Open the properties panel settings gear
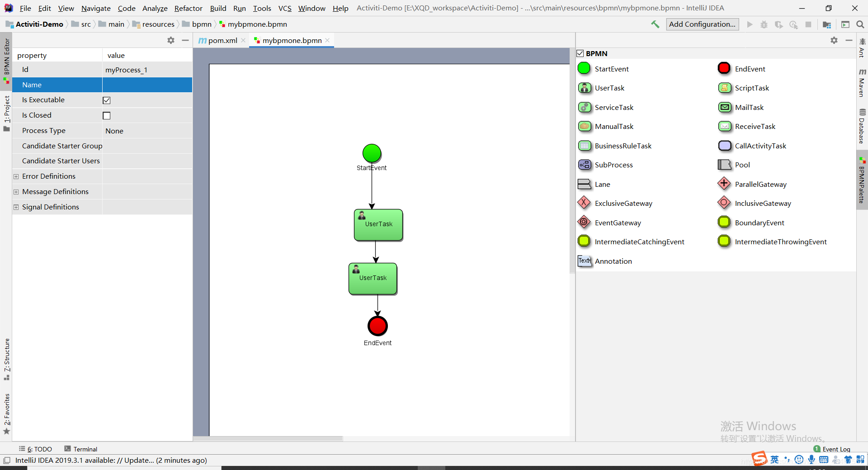 click(x=171, y=40)
